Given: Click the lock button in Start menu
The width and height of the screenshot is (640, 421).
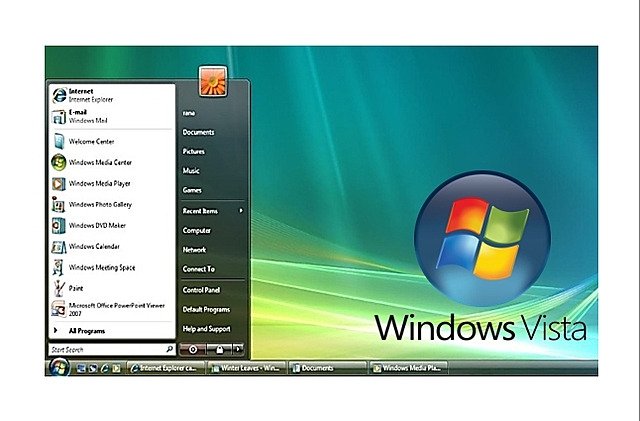Looking at the screenshot, I should pyautogui.click(x=219, y=349).
